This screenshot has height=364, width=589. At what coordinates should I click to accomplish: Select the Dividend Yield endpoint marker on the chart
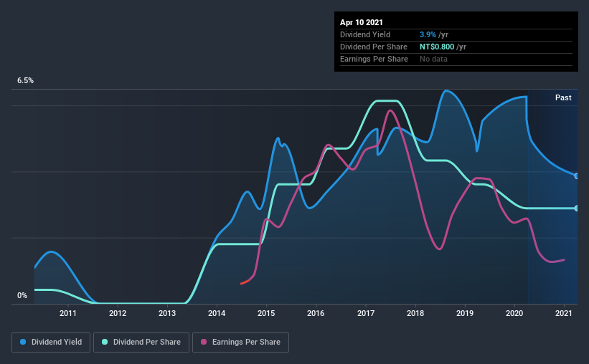click(x=576, y=176)
